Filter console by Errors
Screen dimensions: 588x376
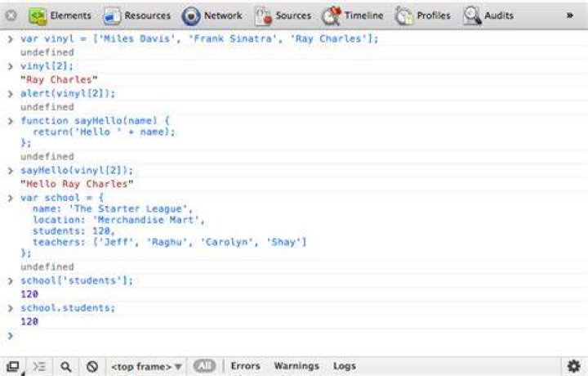click(246, 366)
